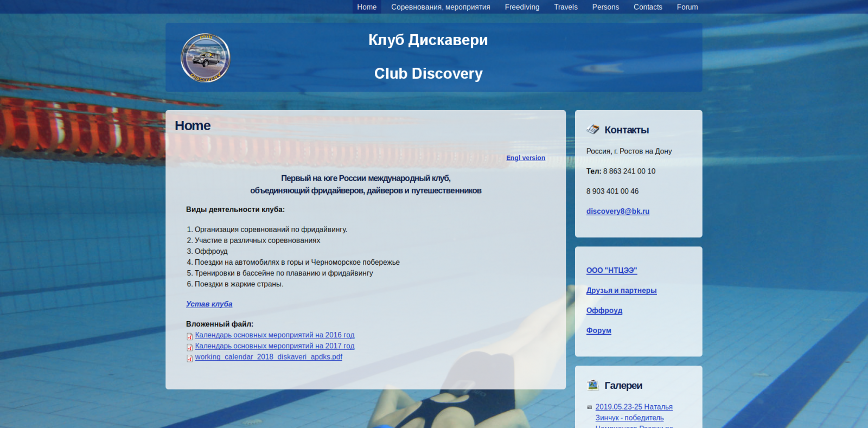Click the PDF icon beside the 2016 calendar

click(x=189, y=336)
